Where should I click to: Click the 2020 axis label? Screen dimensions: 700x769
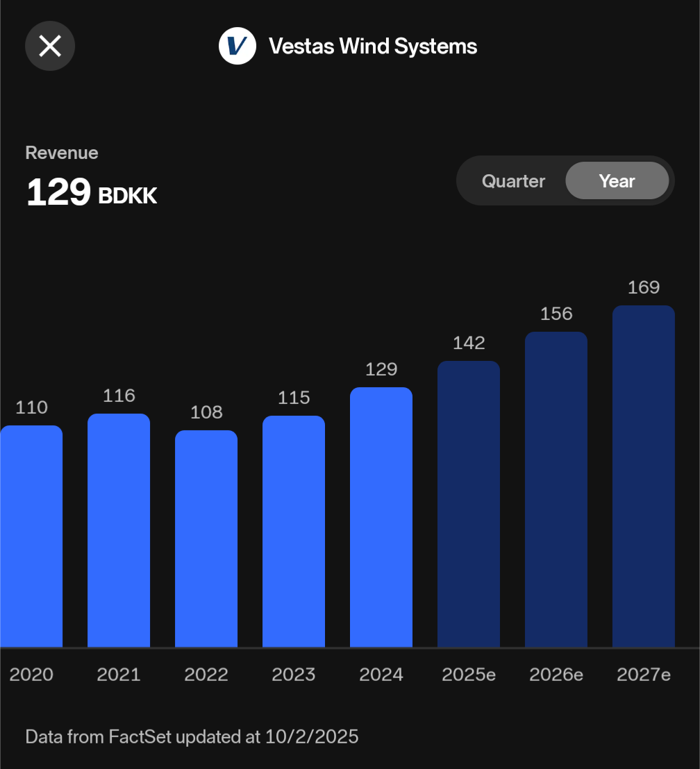[31, 675]
